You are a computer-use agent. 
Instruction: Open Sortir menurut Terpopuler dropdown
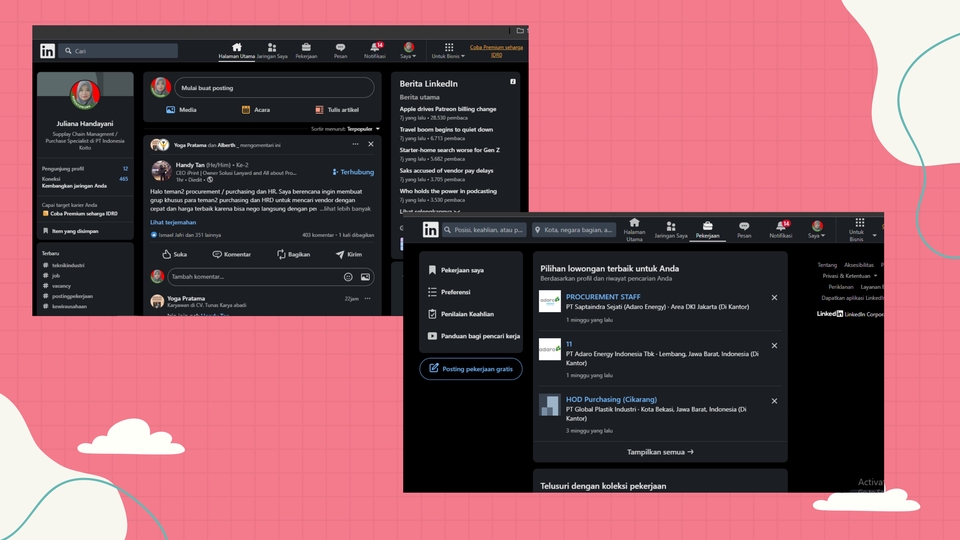click(345, 129)
